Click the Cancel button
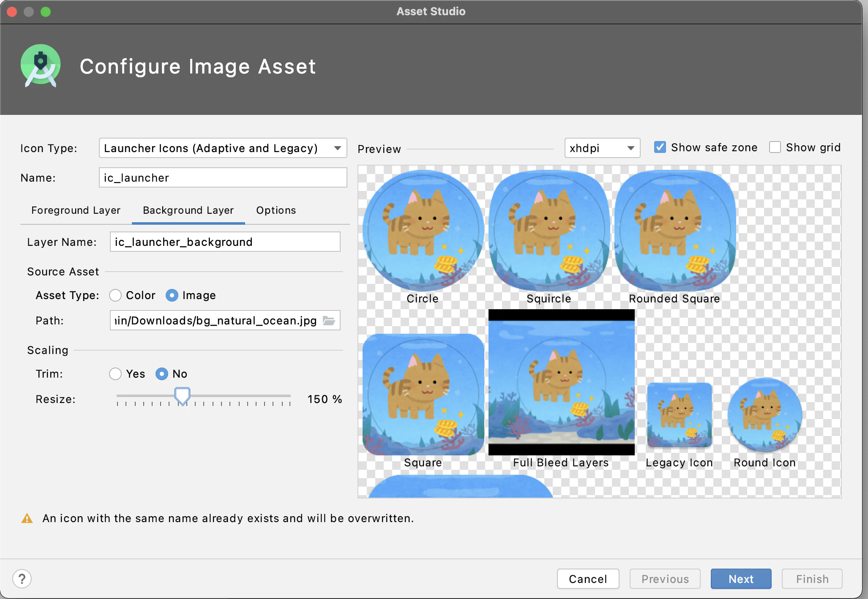868x599 pixels. (588, 579)
